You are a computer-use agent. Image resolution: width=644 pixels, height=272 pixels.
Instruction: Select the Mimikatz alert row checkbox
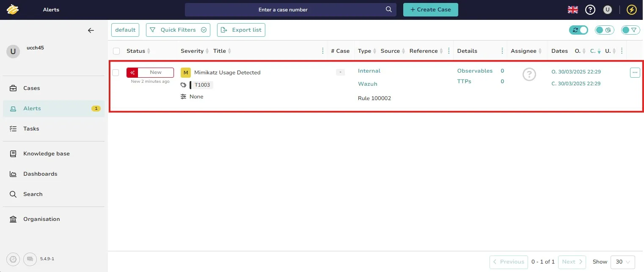tap(116, 73)
